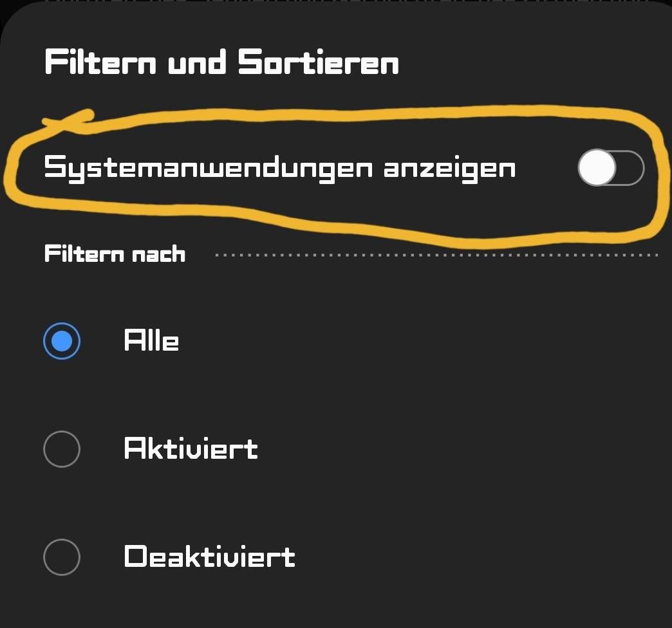Select the Deaktiviert radio button
The height and width of the screenshot is (628, 672).
coord(62,557)
